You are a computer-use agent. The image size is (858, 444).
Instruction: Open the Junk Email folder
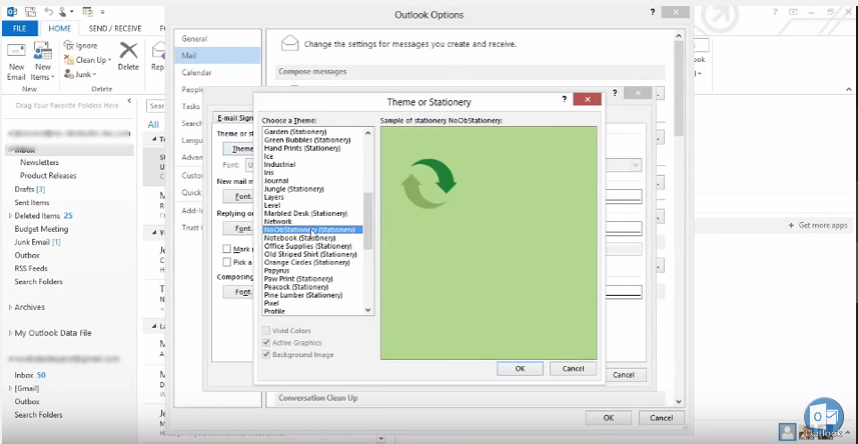click(x=37, y=242)
